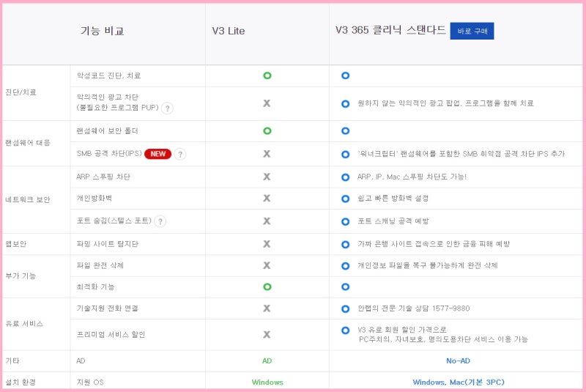Click green AD text in V3 Lite column
This screenshot has height=392, width=586.
(x=267, y=361)
